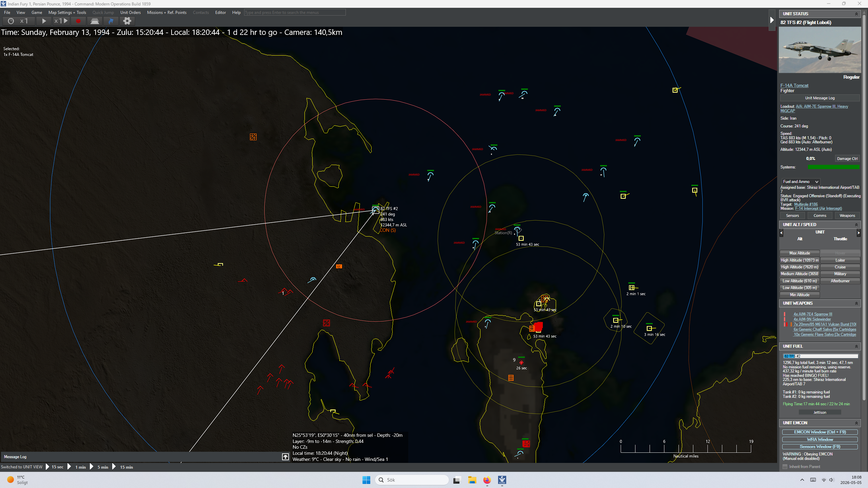
Task: Click the message log pop-out arrow icon
Action: [285, 457]
